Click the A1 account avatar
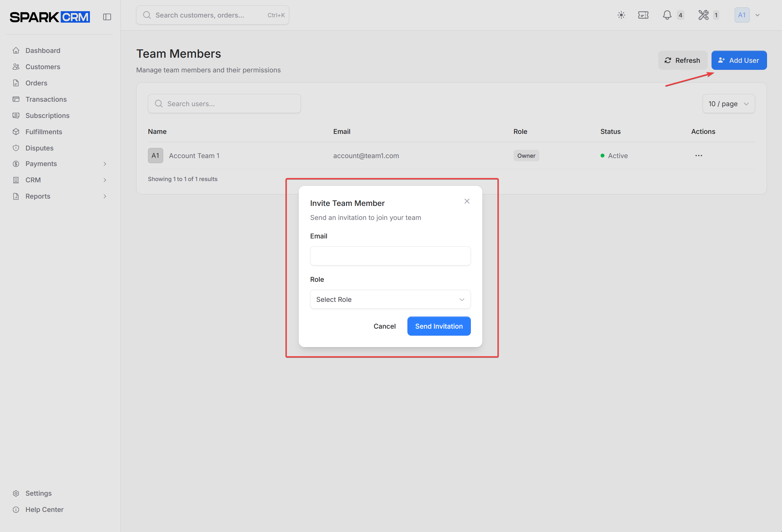 (x=742, y=15)
